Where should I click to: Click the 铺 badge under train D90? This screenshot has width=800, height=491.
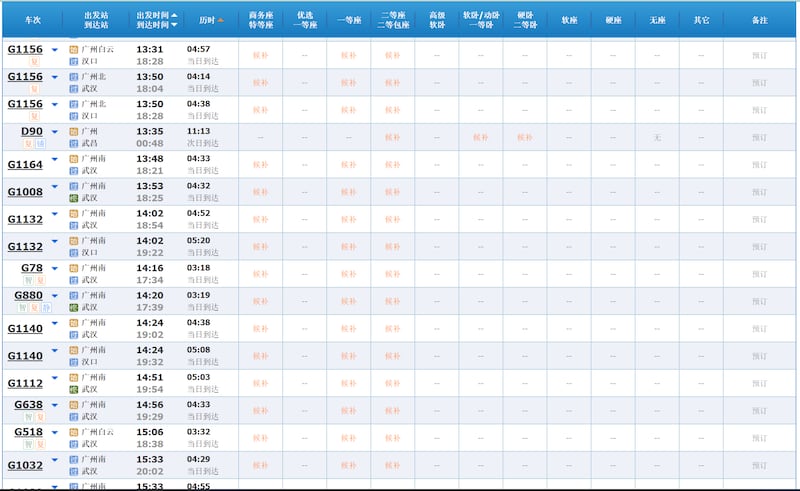pyautogui.click(x=40, y=144)
